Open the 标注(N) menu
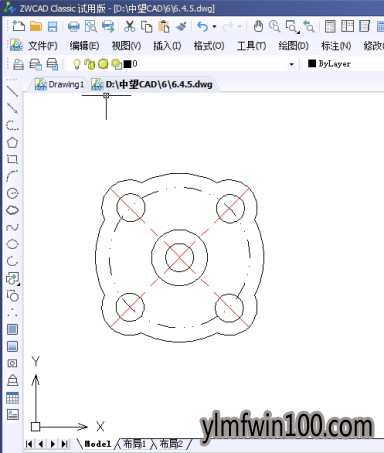 pos(336,46)
